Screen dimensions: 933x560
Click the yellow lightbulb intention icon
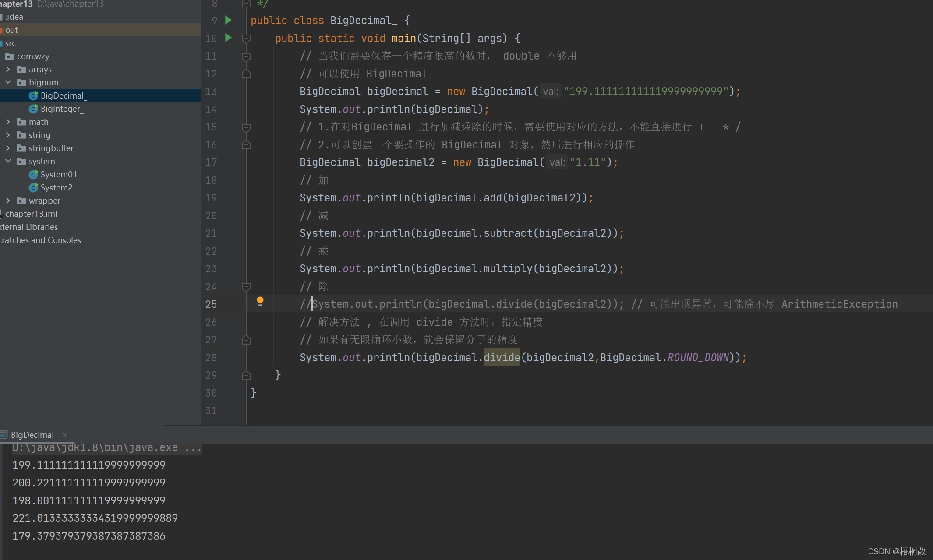coord(260,301)
